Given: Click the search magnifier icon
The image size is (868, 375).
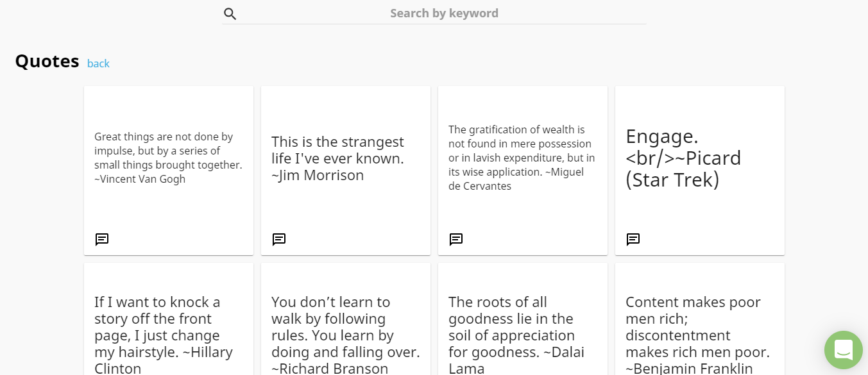Looking at the screenshot, I should [x=230, y=13].
